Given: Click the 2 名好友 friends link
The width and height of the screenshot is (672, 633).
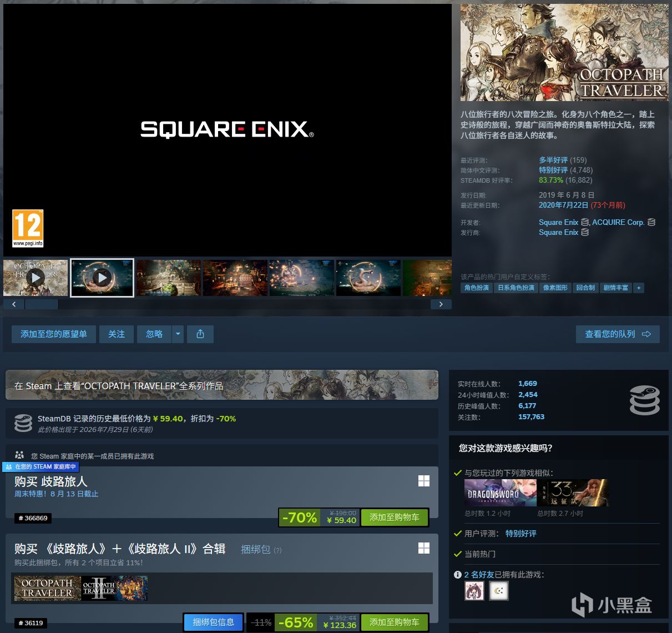Looking at the screenshot, I should [479, 575].
